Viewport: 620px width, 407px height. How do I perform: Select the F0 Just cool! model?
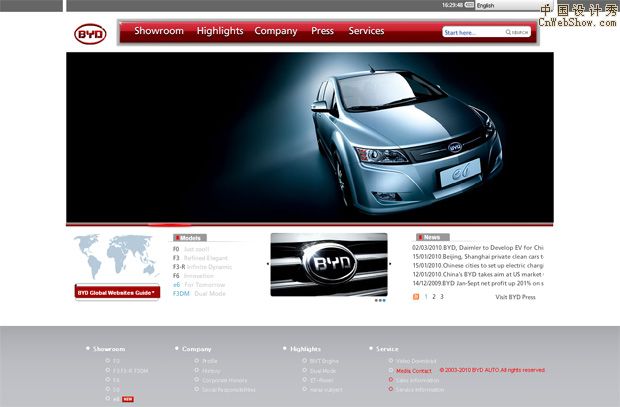pyautogui.click(x=191, y=249)
